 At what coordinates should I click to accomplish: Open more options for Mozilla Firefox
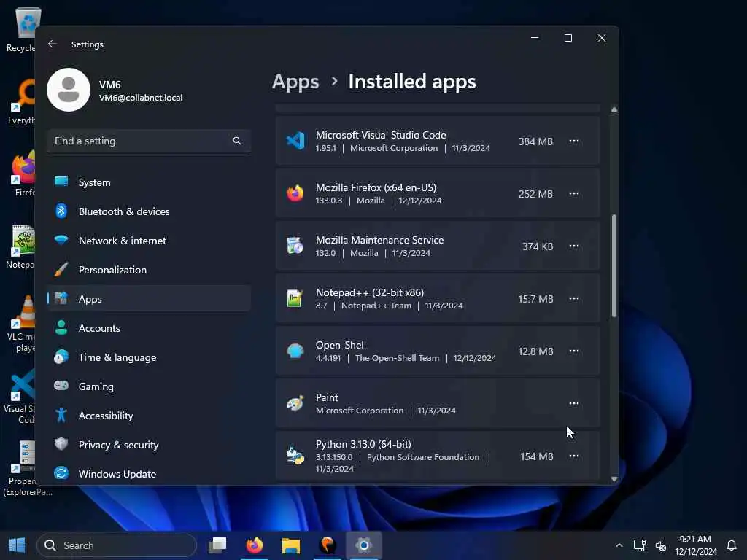pyautogui.click(x=573, y=193)
